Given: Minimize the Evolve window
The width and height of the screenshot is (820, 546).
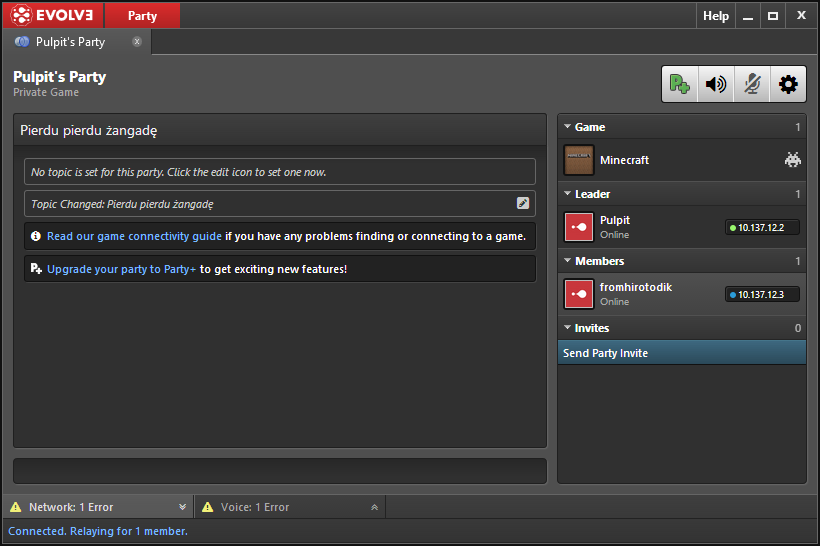Looking at the screenshot, I should [x=748, y=16].
